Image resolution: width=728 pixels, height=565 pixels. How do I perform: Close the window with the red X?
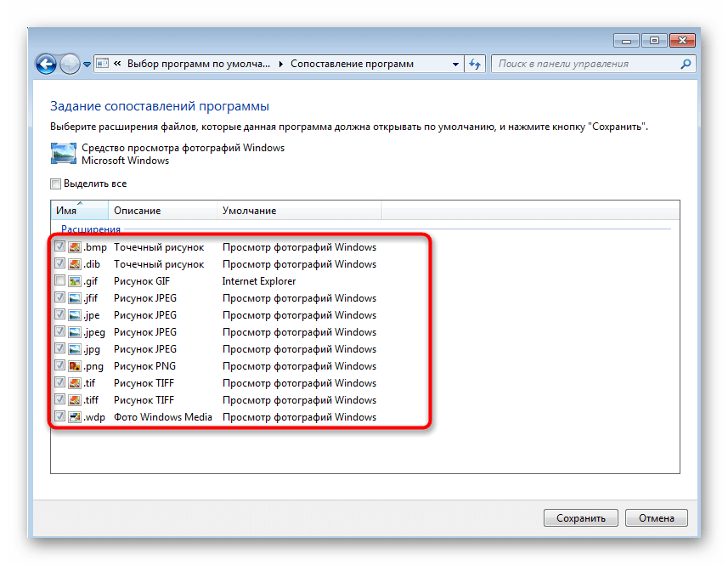pos(682,41)
